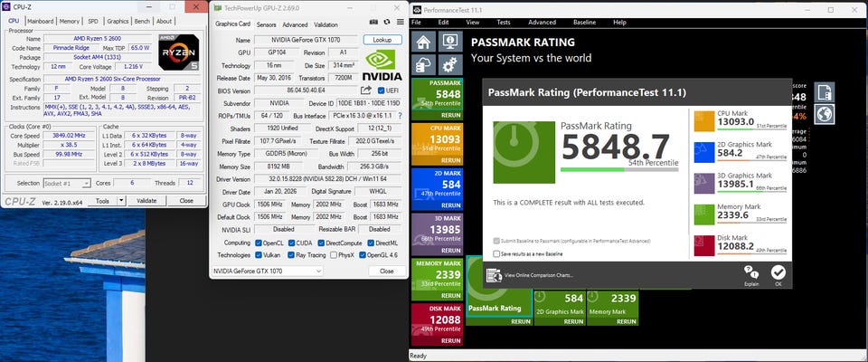This screenshot has height=362, width=868.
Task: Switch to CPU-Z Mainboard tab
Action: [x=41, y=21]
